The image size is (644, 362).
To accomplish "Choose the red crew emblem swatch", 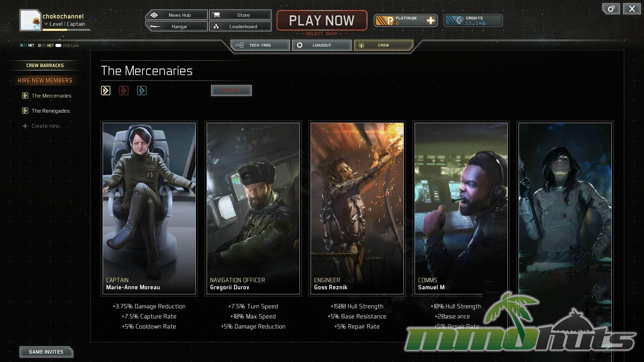I will point(124,90).
